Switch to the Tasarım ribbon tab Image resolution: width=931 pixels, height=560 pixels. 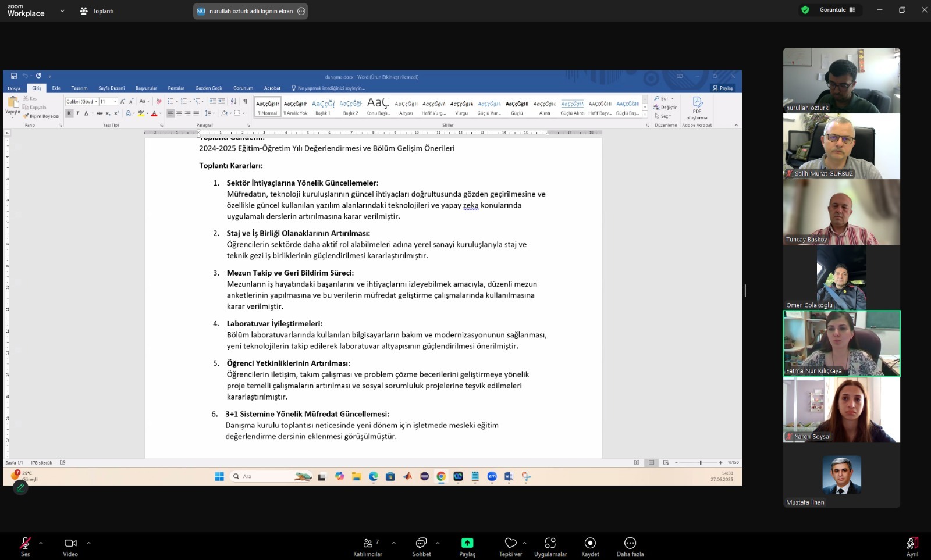tap(79, 88)
